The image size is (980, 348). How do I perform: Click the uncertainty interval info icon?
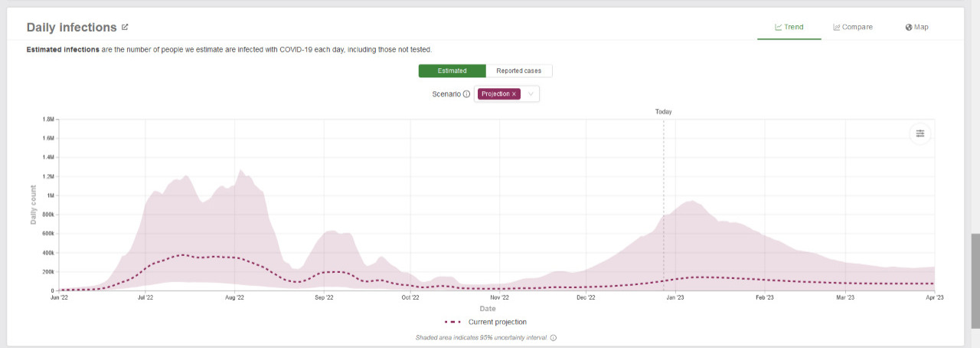[x=554, y=337]
